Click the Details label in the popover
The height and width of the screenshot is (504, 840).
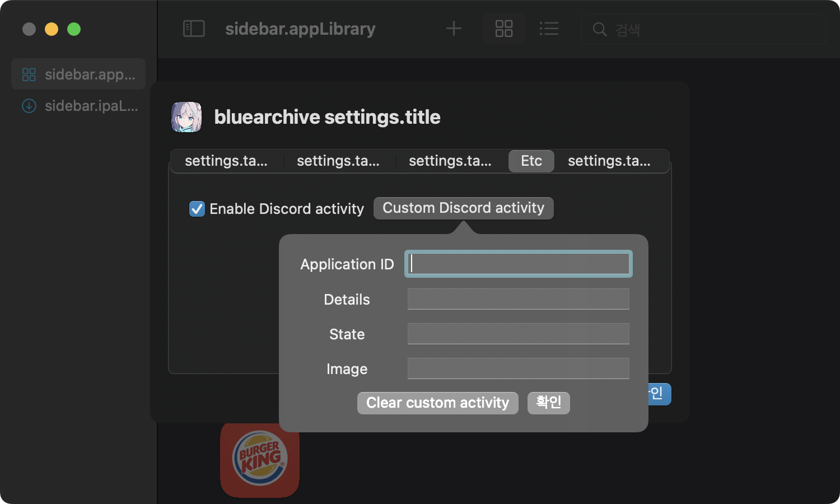347,299
